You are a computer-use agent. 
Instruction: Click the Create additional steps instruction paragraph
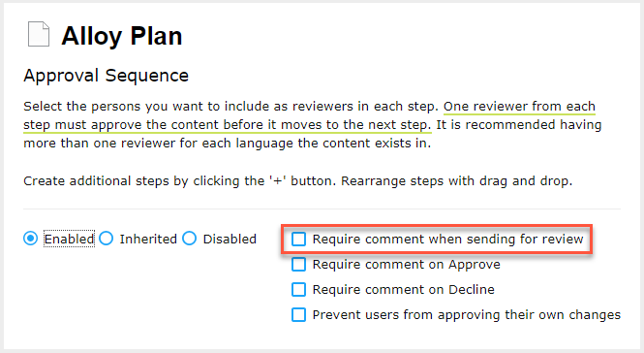297,181
